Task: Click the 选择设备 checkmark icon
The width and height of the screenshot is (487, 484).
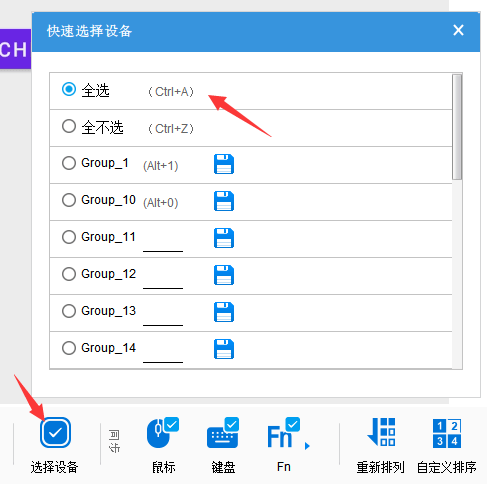Action: (55, 432)
